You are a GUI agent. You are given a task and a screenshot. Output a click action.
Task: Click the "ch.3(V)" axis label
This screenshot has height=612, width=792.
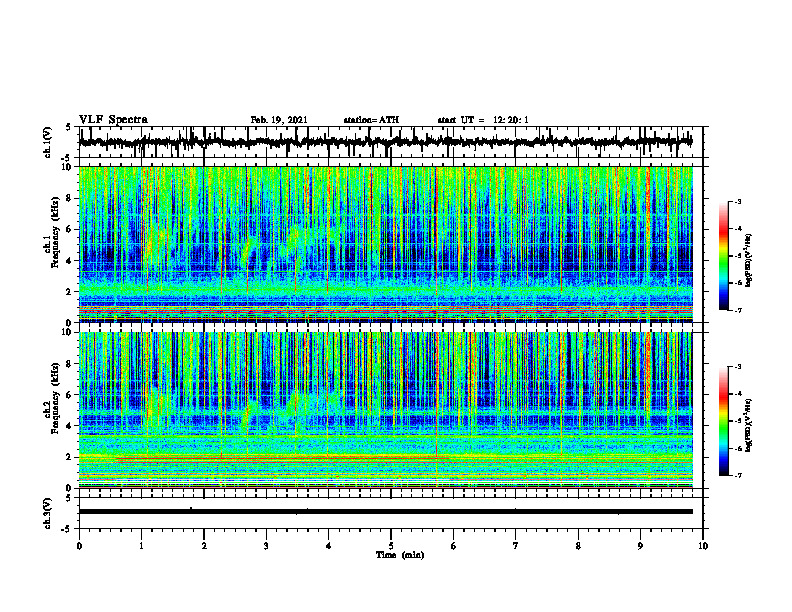pyautogui.click(x=48, y=513)
